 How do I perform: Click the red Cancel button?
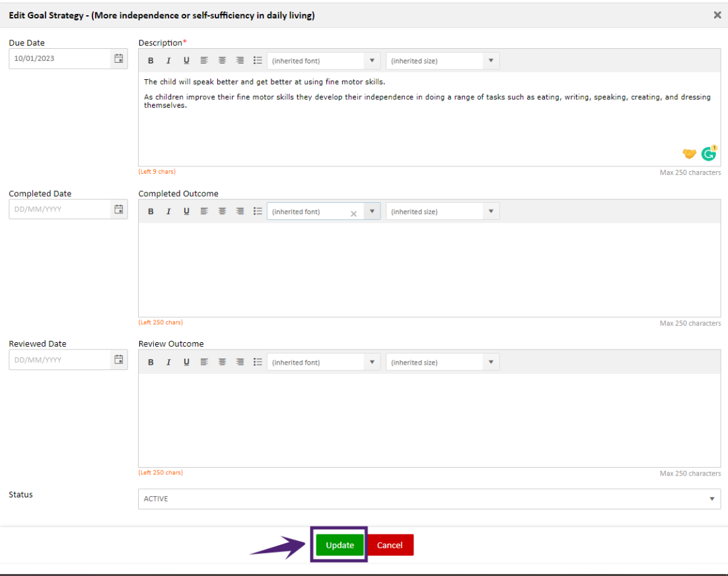[x=390, y=545]
